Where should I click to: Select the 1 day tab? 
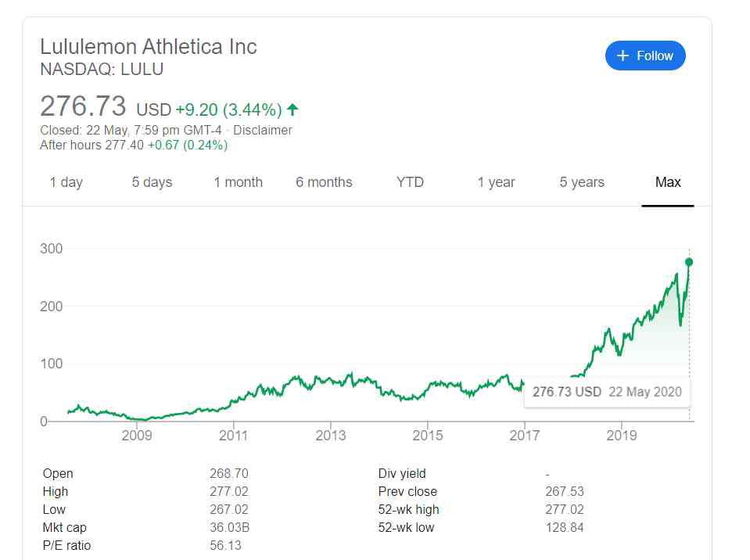pos(66,182)
